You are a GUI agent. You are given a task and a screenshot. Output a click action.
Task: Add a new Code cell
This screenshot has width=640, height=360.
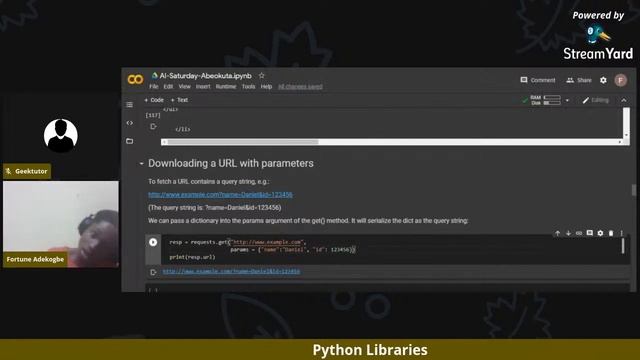pos(154,100)
